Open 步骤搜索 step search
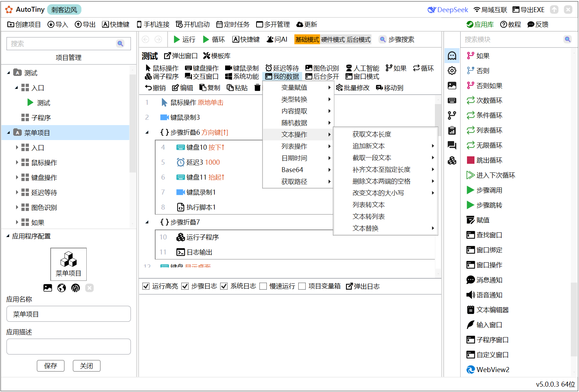Viewport: 579px width, 392px height. [x=397, y=39]
